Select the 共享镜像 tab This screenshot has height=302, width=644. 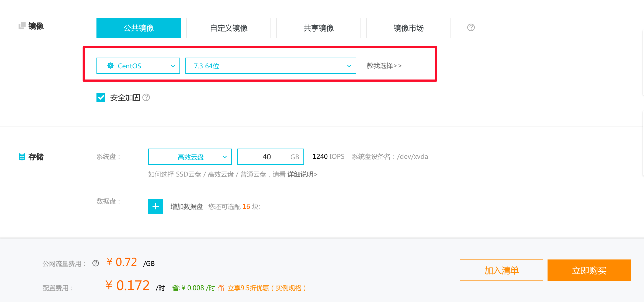[318, 28]
